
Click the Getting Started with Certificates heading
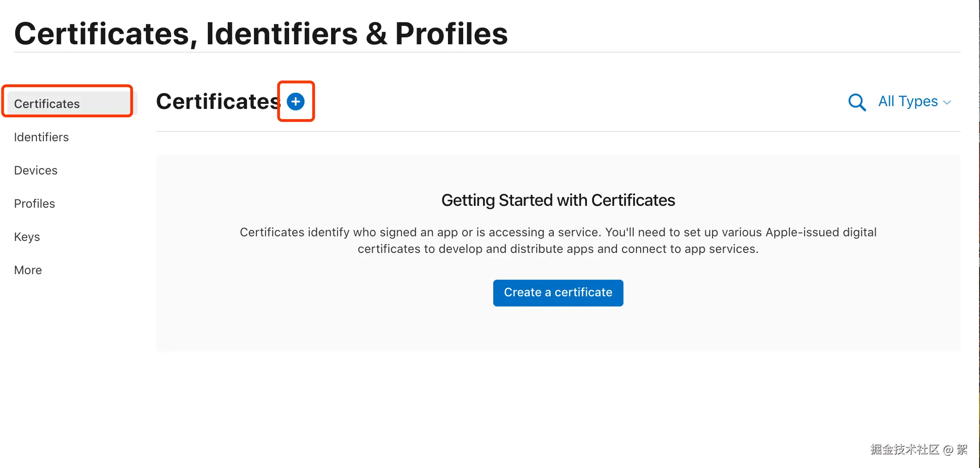point(558,200)
